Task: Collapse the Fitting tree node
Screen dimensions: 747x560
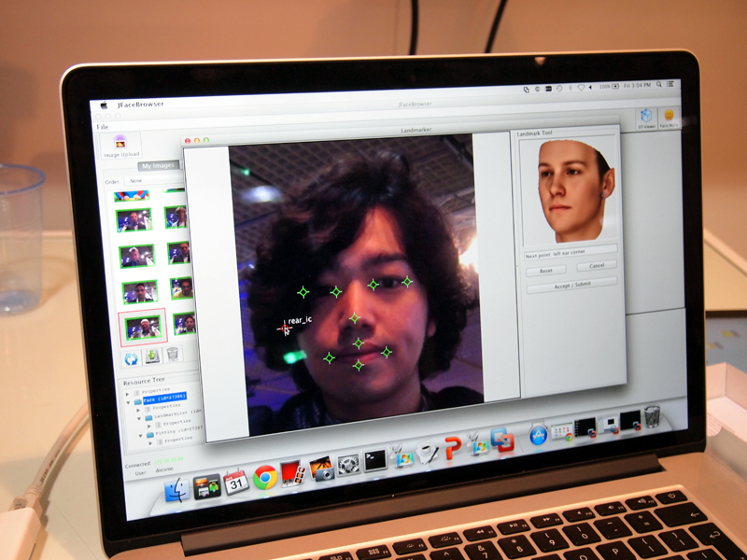Action: click(141, 436)
